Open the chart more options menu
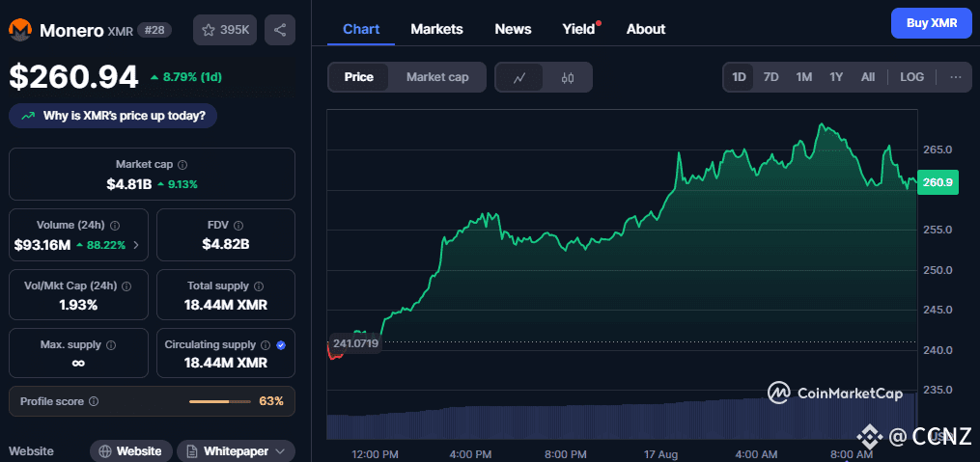Screen dimensions: 980x462 [x=956, y=77]
